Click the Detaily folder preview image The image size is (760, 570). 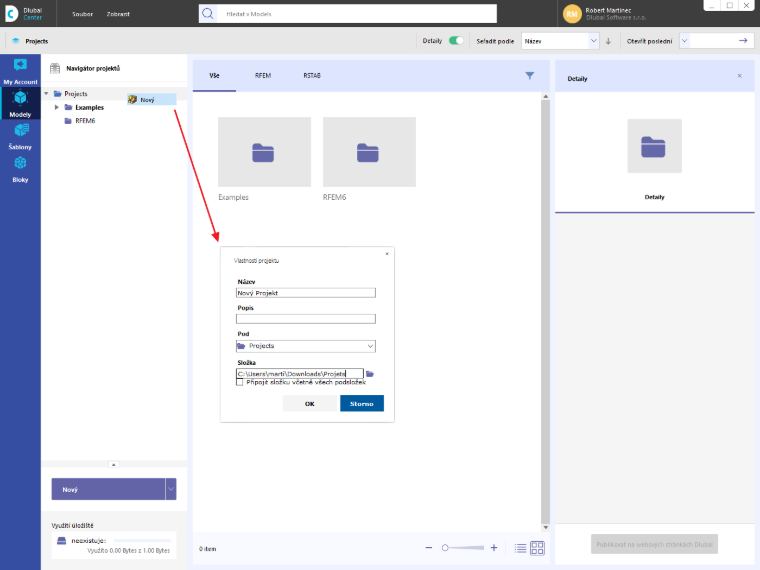654,146
